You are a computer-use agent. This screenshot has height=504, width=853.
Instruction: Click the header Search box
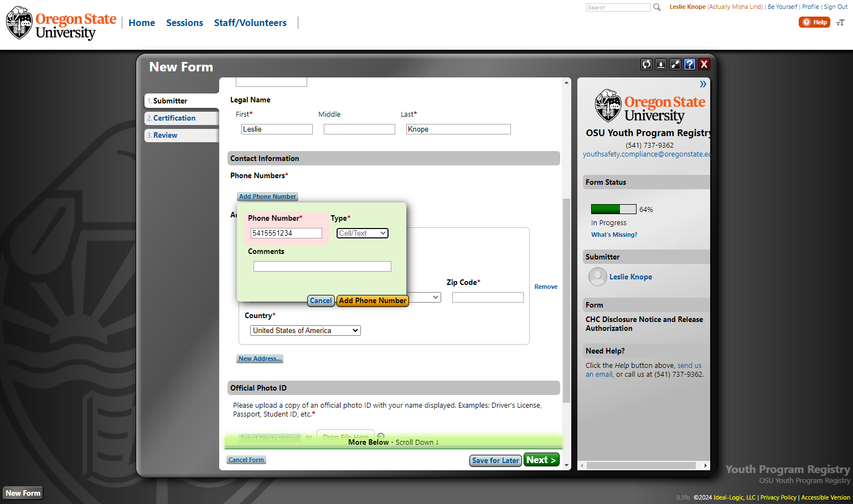pos(618,7)
